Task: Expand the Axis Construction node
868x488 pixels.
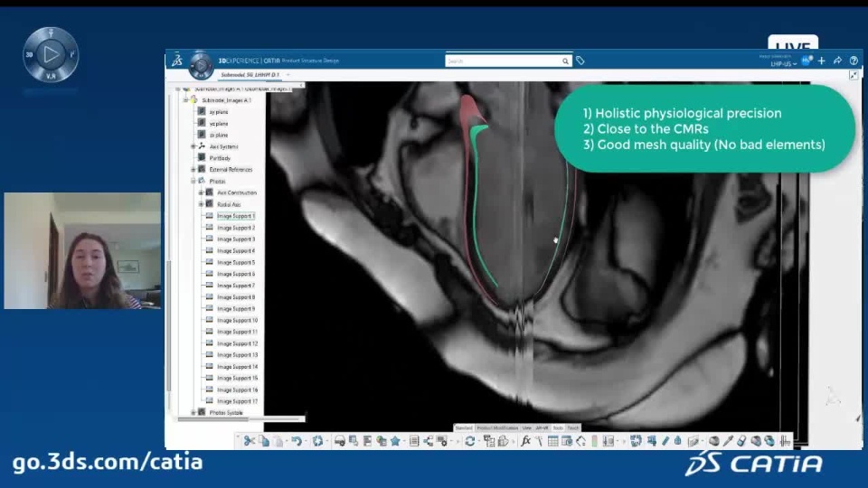Action: pos(201,192)
